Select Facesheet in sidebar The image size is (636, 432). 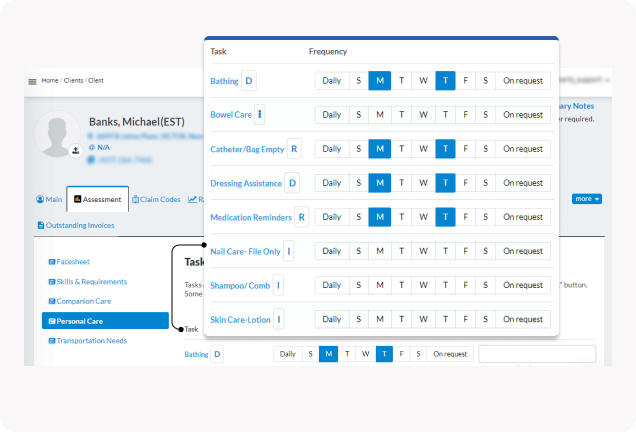[x=69, y=262]
